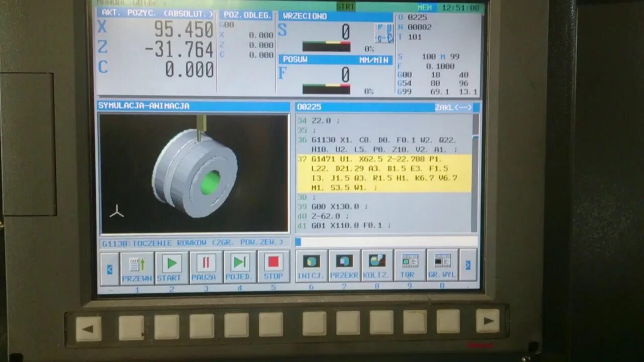Click the Z axis value -31.764
Image resolution: width=644 pixels, height=362 pixels.
coord(179,49)
